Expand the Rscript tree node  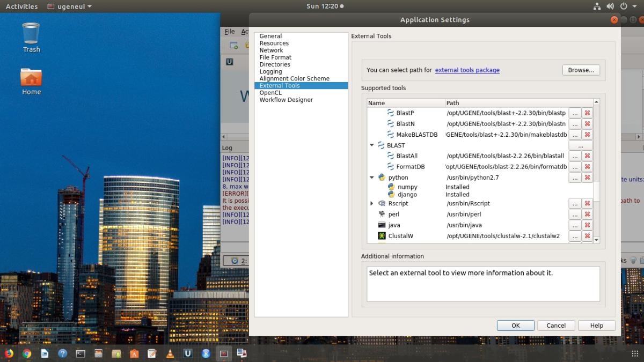[x=372, y=204]
